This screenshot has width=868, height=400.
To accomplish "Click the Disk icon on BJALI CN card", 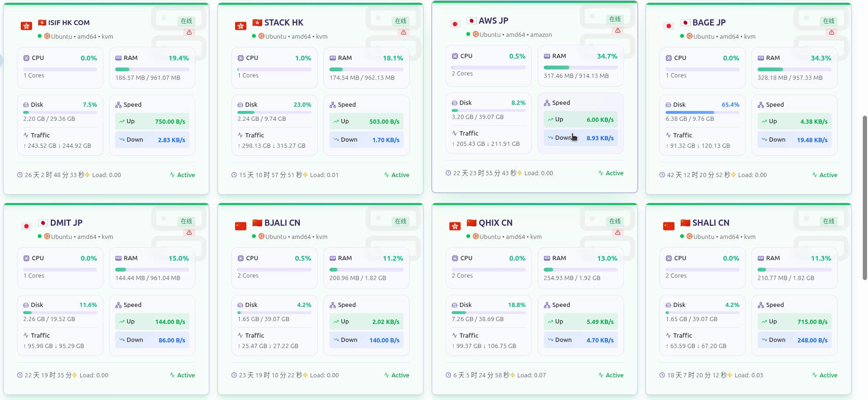I will [241, 305].
